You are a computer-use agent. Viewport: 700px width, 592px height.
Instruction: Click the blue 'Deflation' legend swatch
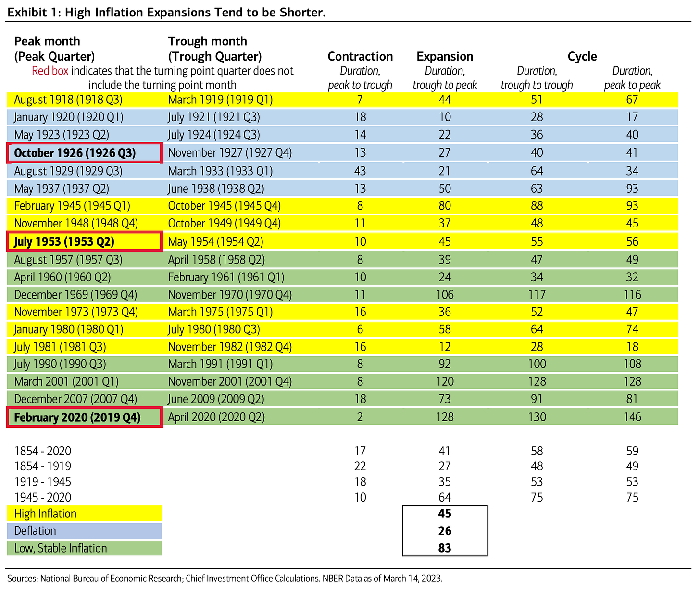[x=84, y=531]
